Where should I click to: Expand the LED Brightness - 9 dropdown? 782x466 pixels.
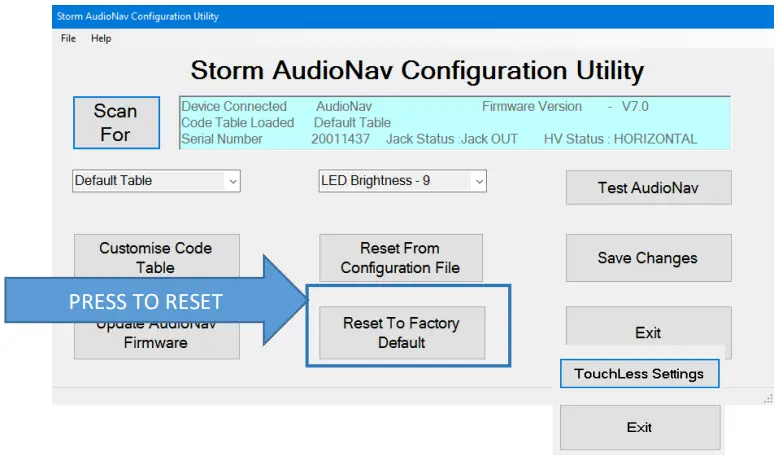coord(402,181)
